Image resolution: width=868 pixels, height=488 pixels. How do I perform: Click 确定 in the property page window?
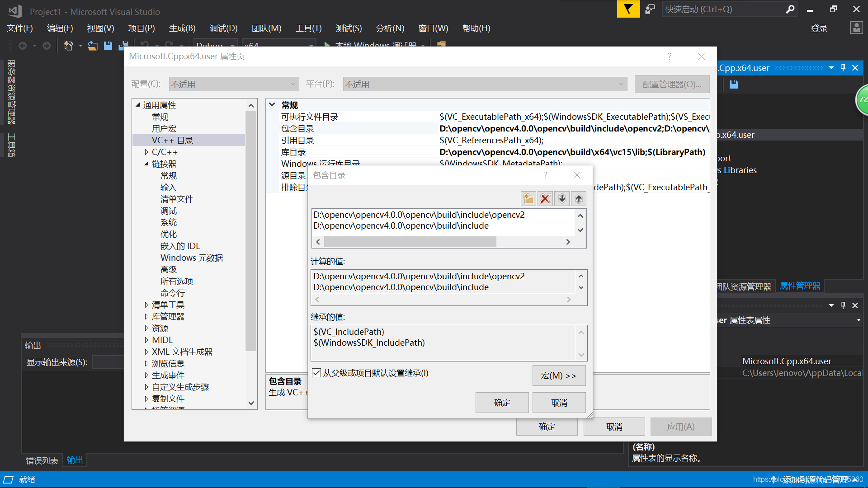[x=547, y=427]
